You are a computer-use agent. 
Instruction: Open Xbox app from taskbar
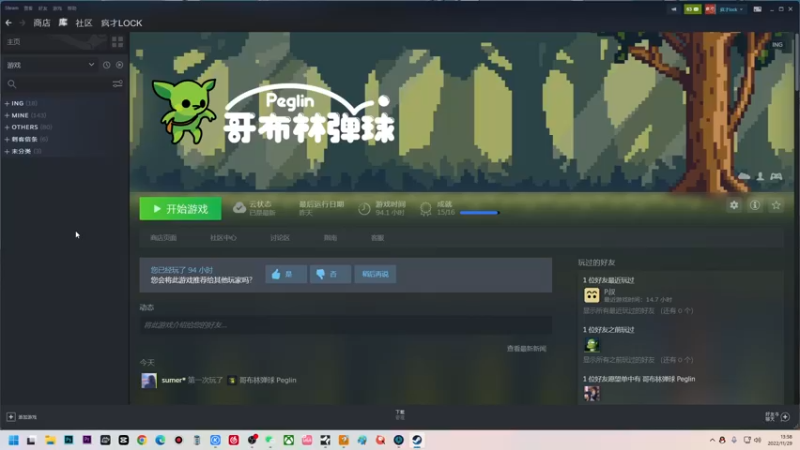click(289, 440)
